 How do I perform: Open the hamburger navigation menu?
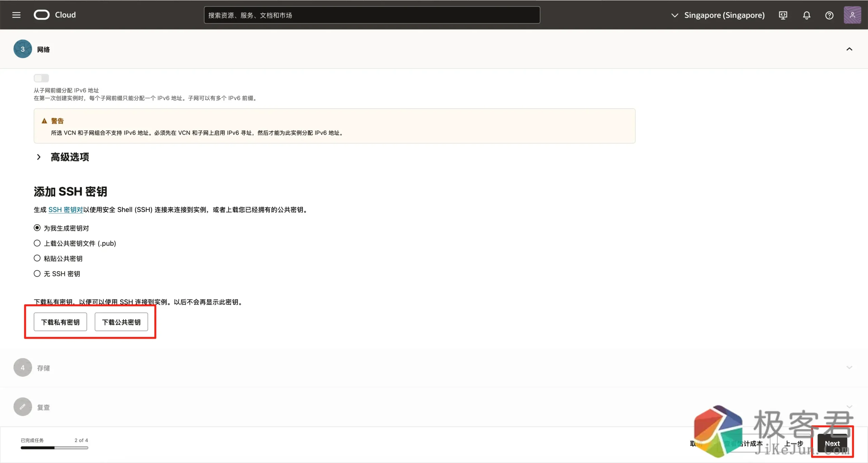(16, 15)
